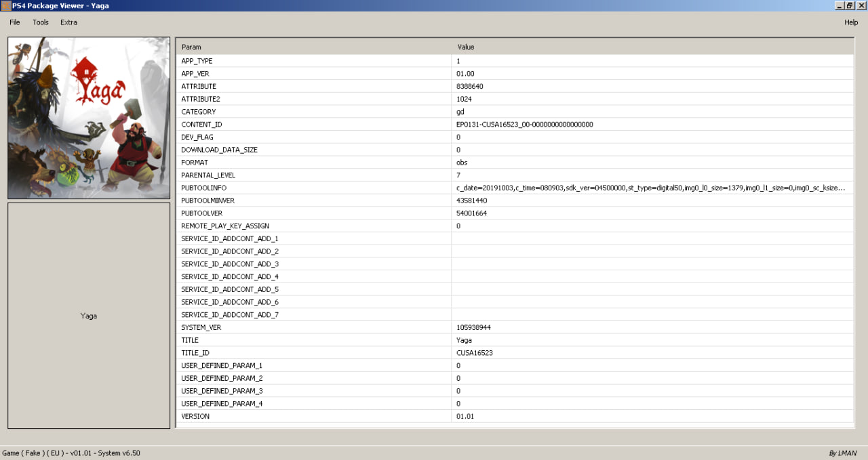Select the REMOTE_PLAY_KEY_ASSIGN row
868x460 pixels.
(x=515, y=226)
